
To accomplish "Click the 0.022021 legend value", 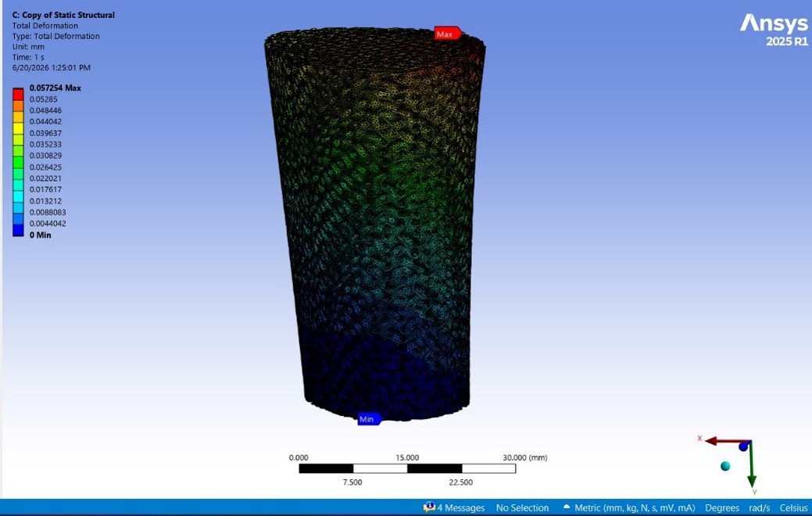I will 45,178.
